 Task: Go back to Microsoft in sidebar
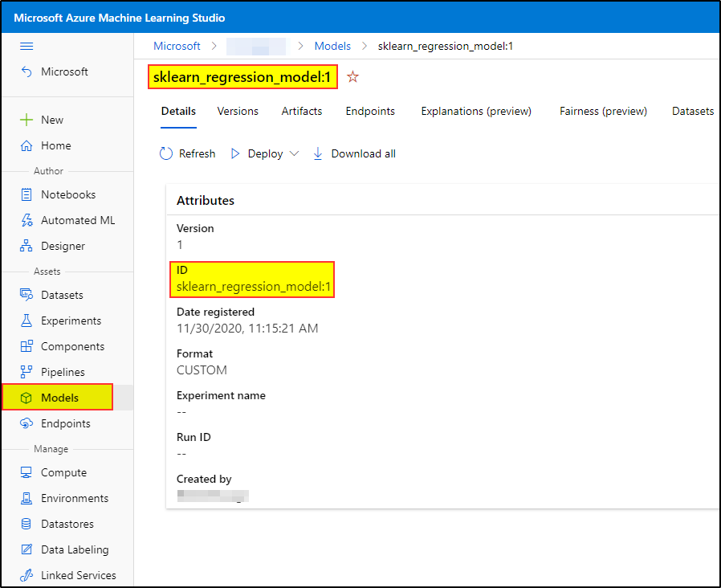[64, 71]
